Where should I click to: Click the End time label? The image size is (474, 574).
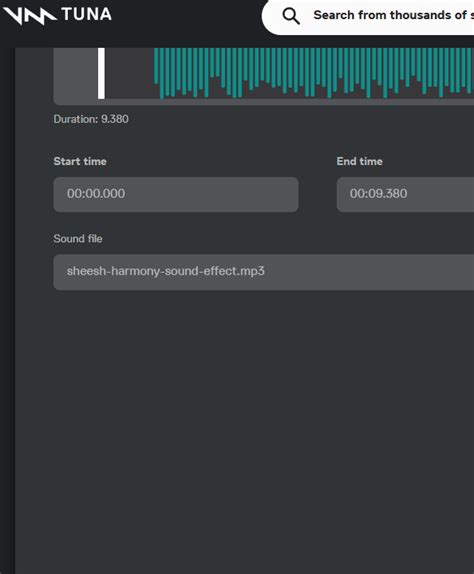(x=359, y=161)
